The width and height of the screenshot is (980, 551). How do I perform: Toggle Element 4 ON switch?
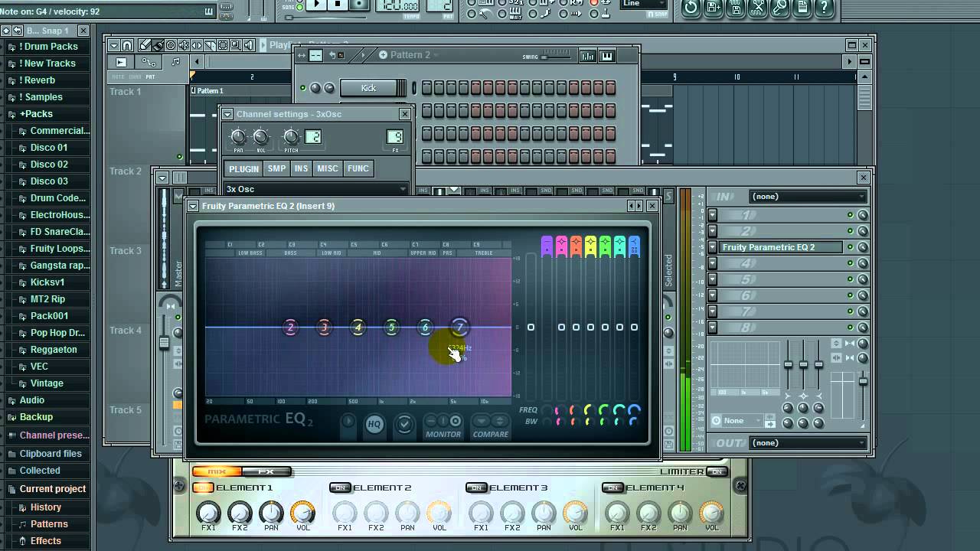click(612, 487)
